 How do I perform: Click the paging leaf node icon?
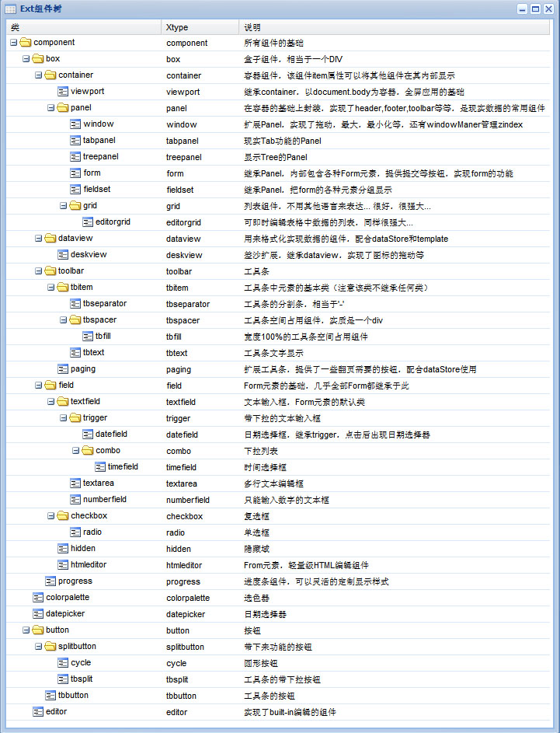click(63, 369)
